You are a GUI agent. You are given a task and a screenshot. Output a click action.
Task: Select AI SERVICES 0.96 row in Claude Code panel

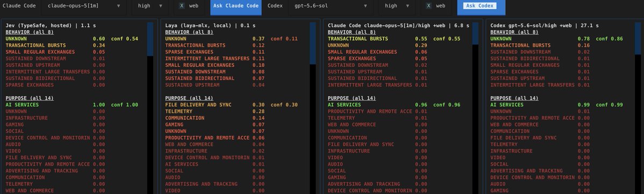pyautogui.click(x=377, y=105)
